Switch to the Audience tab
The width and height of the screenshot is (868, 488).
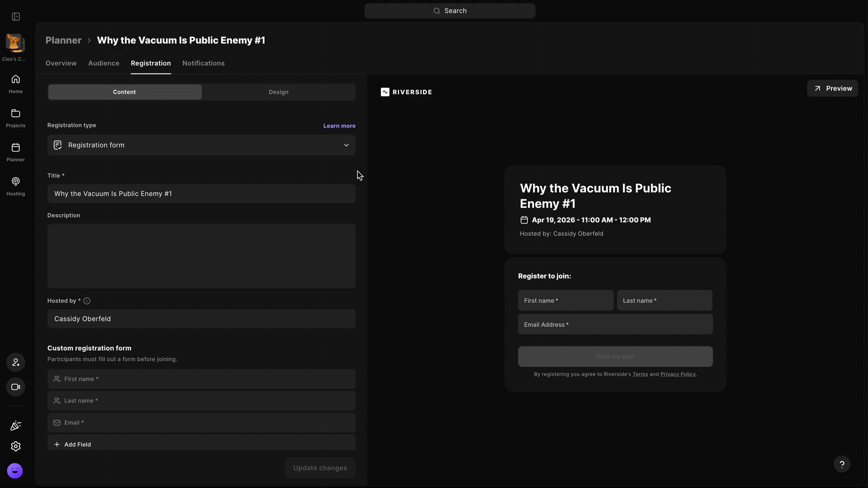tap(104, 63)
